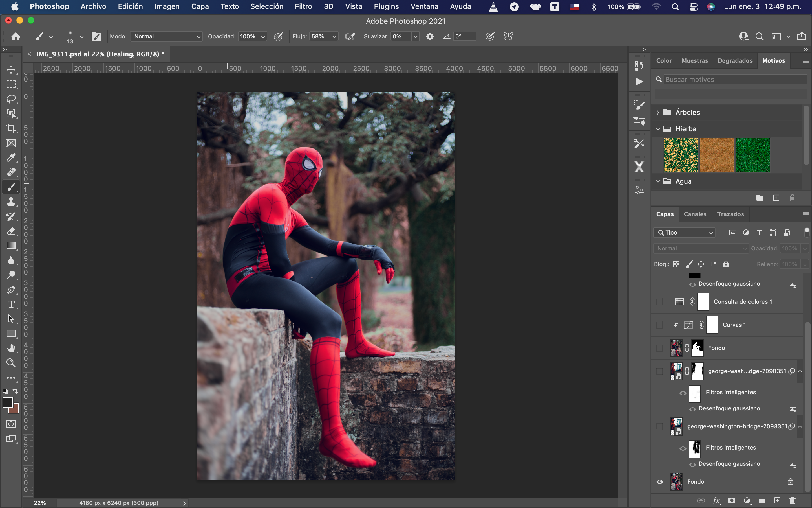Image resolution: width=812 pixels, height=508 pixels.
Task: Select the Gradient tool
Action: 11,246
